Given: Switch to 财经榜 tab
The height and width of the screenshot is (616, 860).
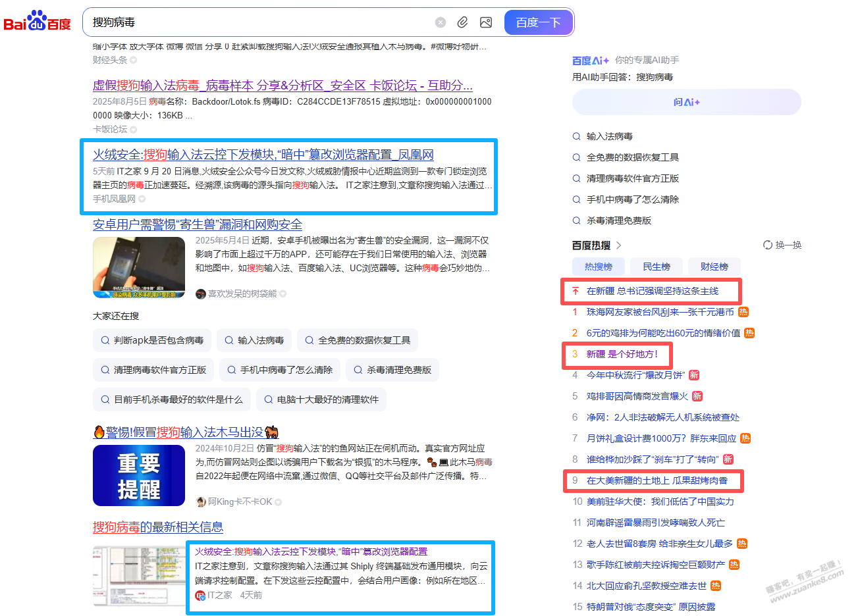Looking at the screenshot, I should coord(714,267).
